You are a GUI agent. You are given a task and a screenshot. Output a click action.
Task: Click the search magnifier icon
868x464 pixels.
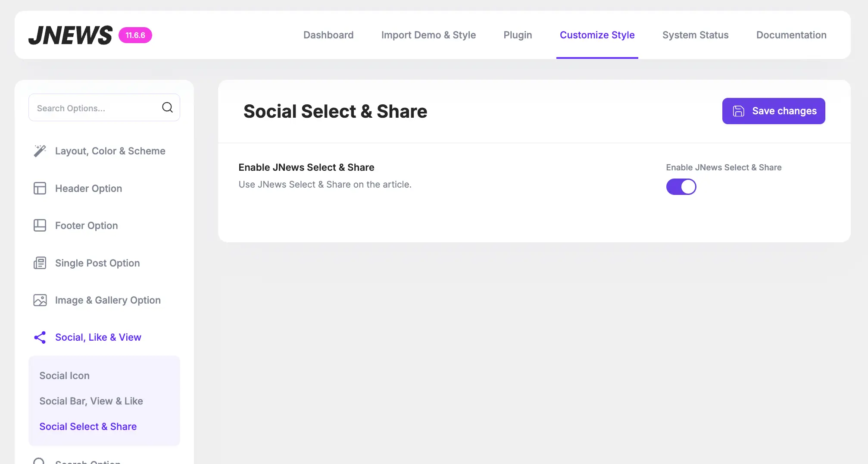[167, 107]
